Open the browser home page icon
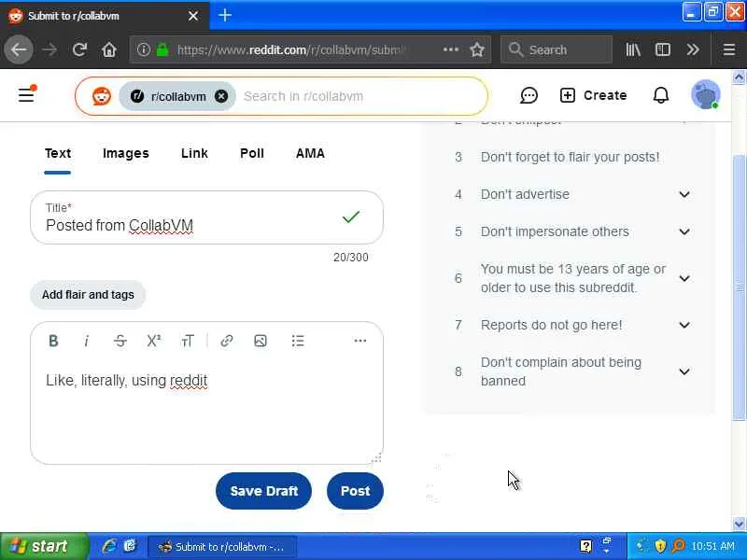747x560 pixels. point(109,49)
